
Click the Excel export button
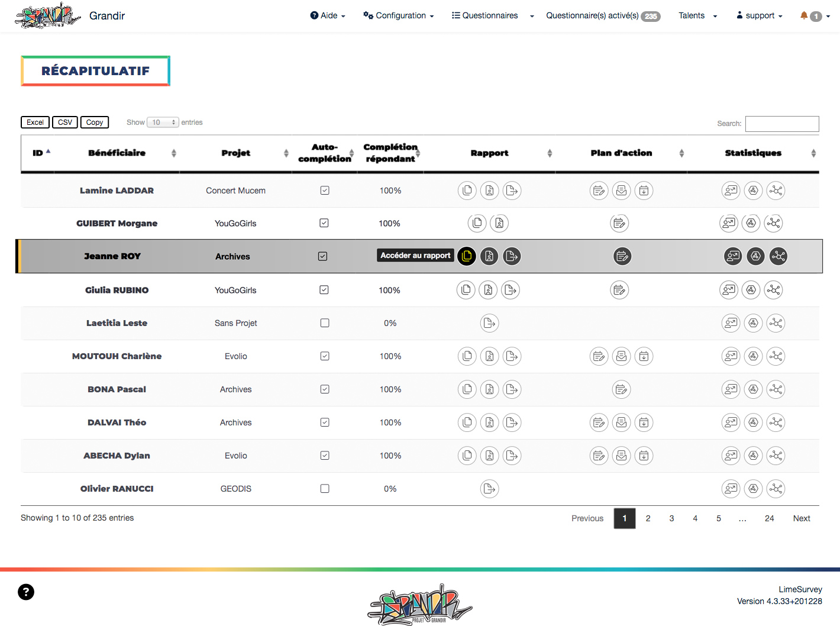click(x=35, y=122)
